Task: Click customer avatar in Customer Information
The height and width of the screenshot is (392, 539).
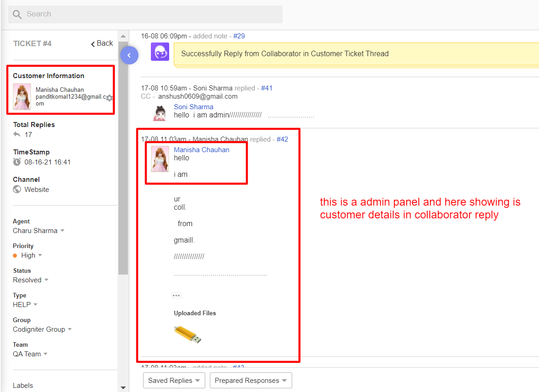Action: (22, 96)
